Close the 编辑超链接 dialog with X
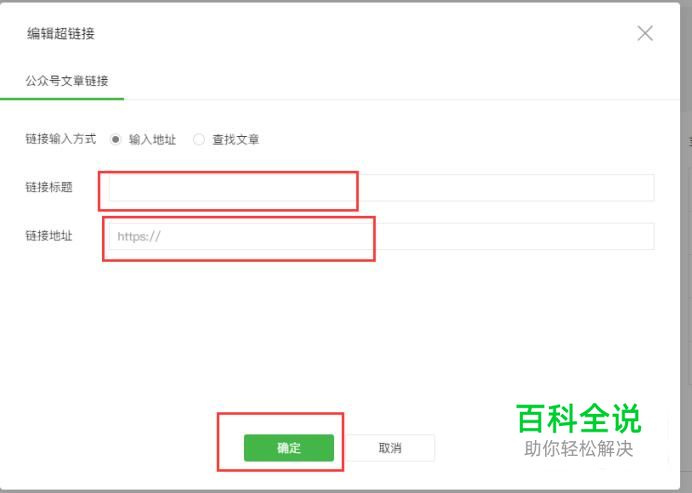The image size is (692, 493). 645,33
